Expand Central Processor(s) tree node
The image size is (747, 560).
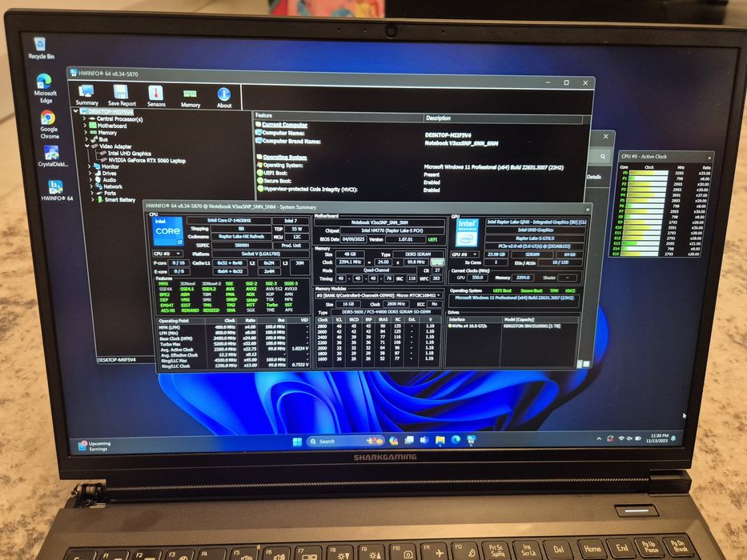point(85,118)
